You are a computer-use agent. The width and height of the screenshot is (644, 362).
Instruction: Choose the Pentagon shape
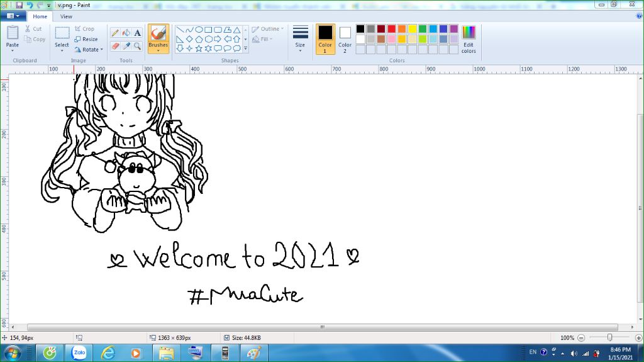199,39
